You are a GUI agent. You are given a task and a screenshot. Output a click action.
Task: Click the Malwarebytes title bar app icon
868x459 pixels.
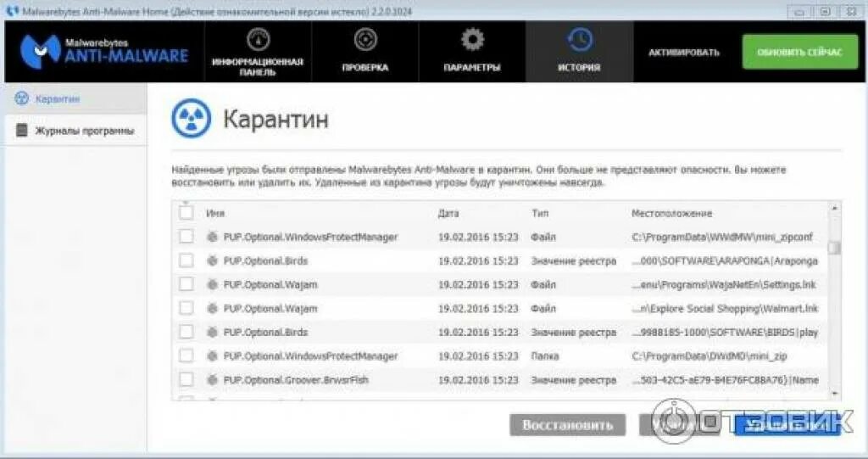tap(12, 11)
